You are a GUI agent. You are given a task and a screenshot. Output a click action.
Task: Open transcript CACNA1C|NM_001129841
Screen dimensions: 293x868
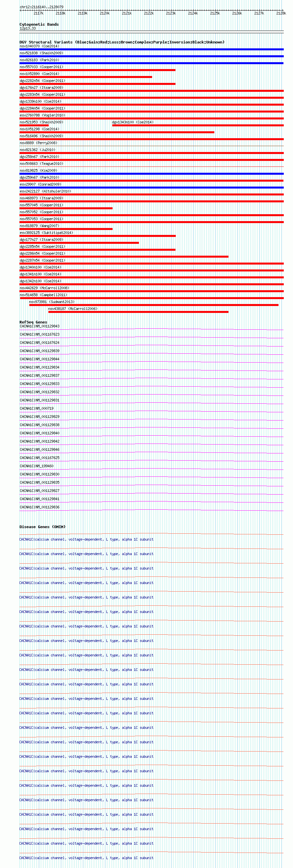pyautogui.click(x=40, y=499)
